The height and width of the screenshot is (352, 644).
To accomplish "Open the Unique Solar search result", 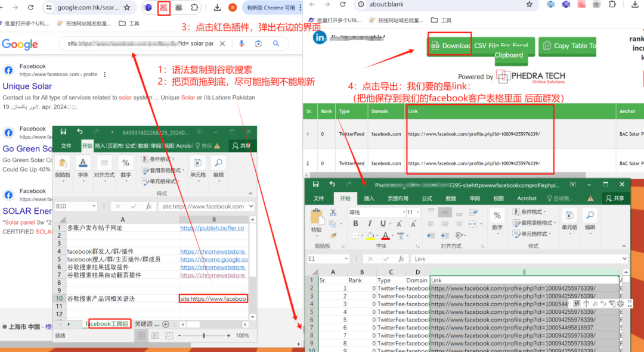I will (27, 86).
